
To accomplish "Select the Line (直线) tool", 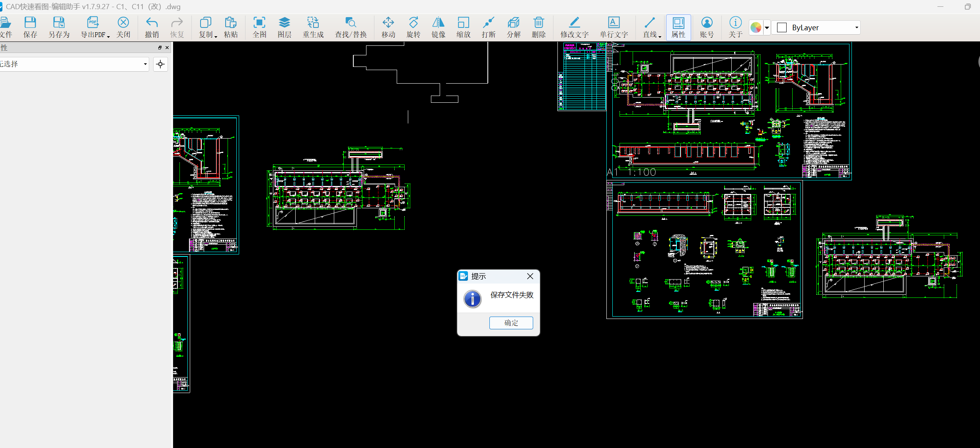I will (650, 27).
